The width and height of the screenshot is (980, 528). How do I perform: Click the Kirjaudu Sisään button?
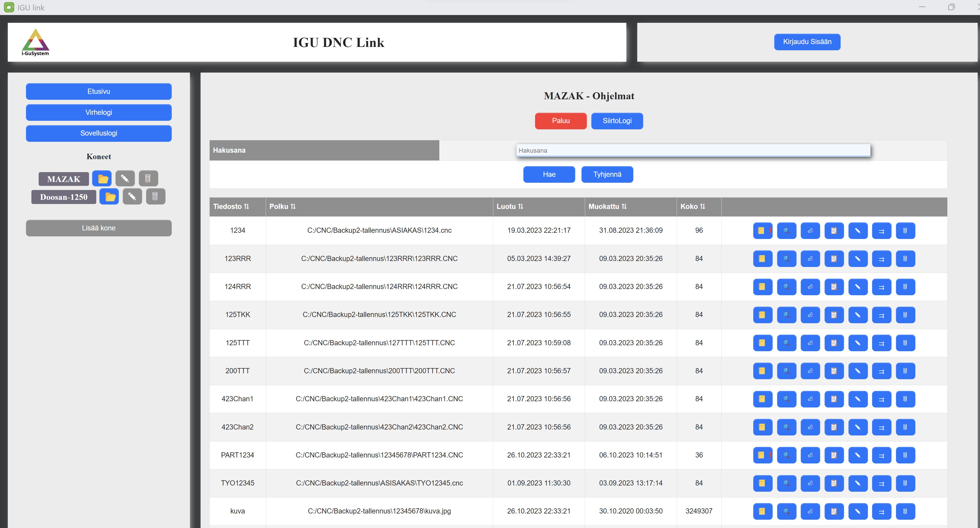coord(807,42)
